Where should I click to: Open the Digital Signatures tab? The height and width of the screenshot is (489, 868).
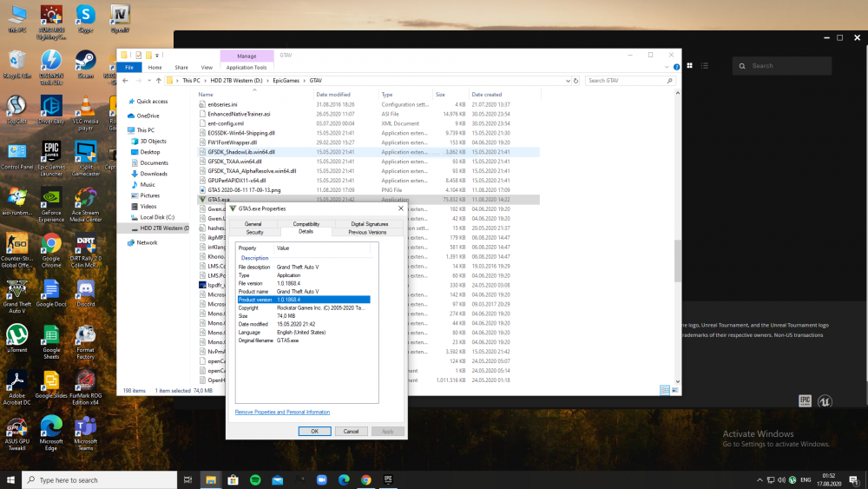370,224
